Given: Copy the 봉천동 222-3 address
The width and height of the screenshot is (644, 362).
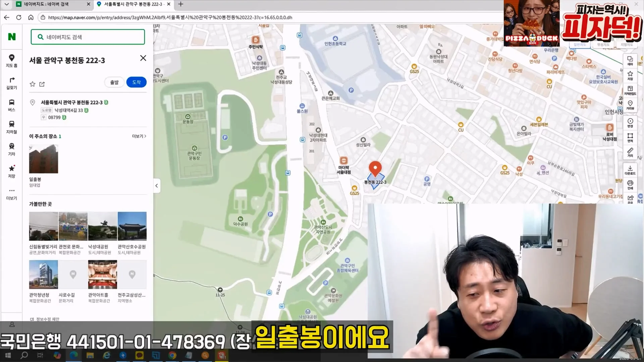Looking at the screenshot, I should (106, 102).
